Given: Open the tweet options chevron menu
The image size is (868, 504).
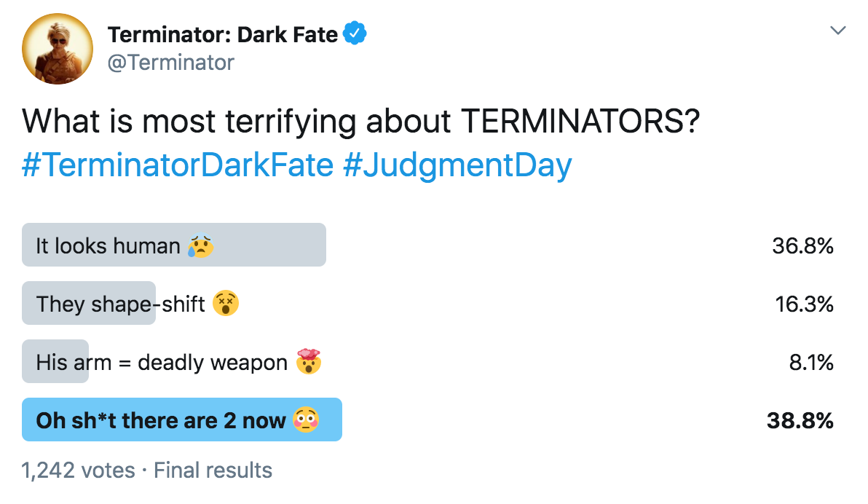Looking at the screenshot, I should coord(838,31).
